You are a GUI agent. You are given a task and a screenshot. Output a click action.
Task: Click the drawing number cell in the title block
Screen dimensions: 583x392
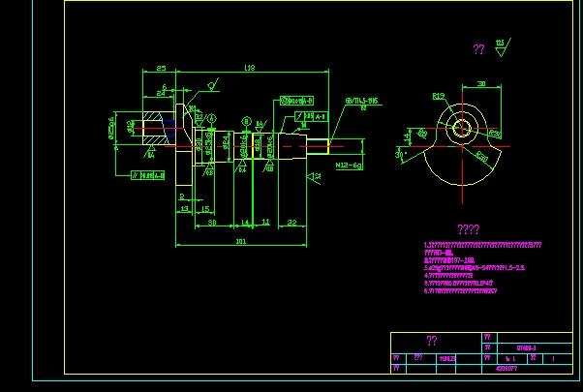tap(535, 348)
